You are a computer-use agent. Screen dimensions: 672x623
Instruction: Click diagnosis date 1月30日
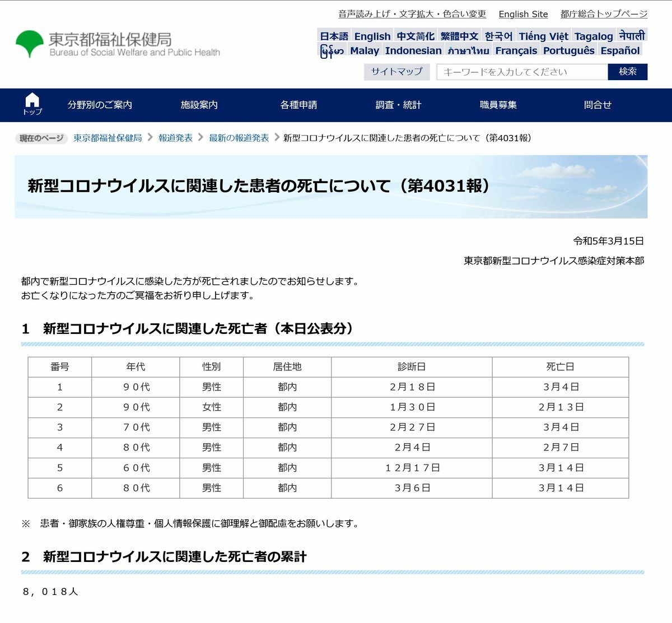412,407
